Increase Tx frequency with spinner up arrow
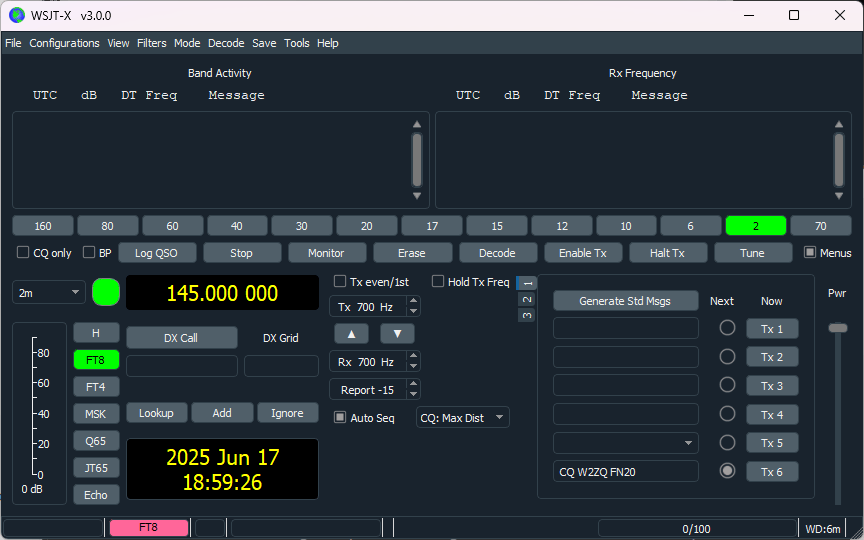864x540 pixels. (413, 301)
